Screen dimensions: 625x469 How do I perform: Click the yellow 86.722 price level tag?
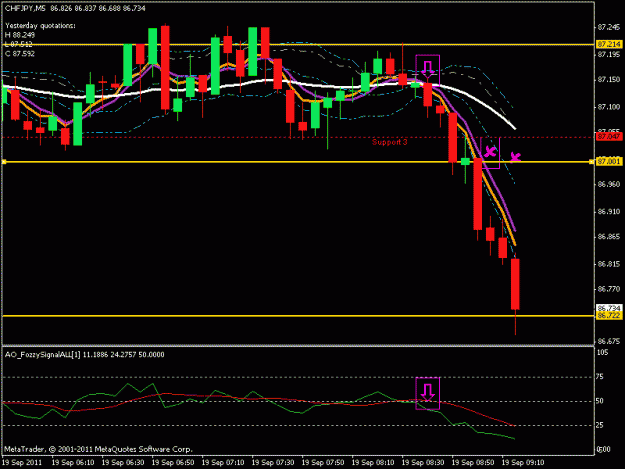[x=609, y=316]
